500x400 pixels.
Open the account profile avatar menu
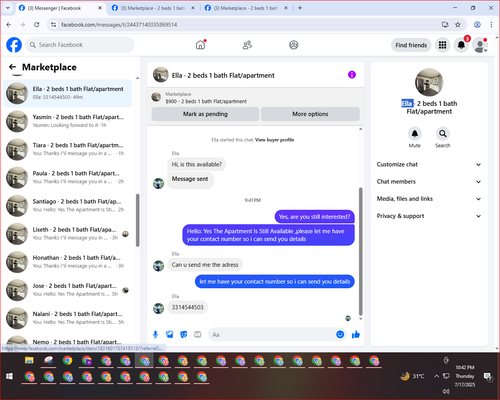click(x=480, y=45)
